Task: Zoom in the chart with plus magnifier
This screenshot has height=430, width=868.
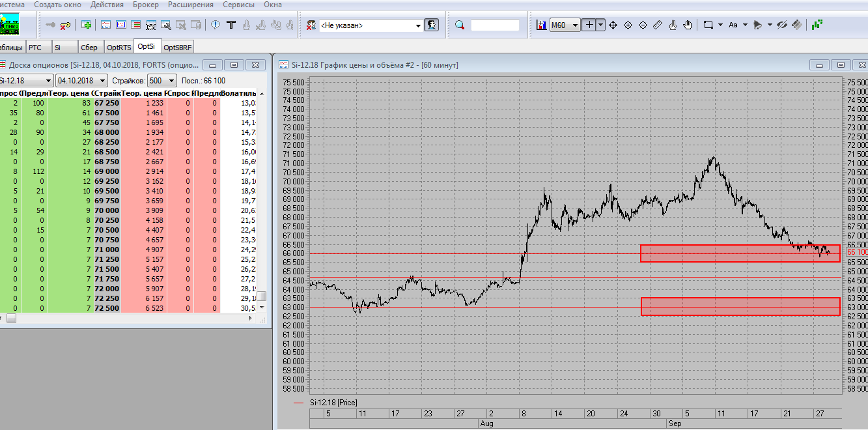Action: pos(628,25)
